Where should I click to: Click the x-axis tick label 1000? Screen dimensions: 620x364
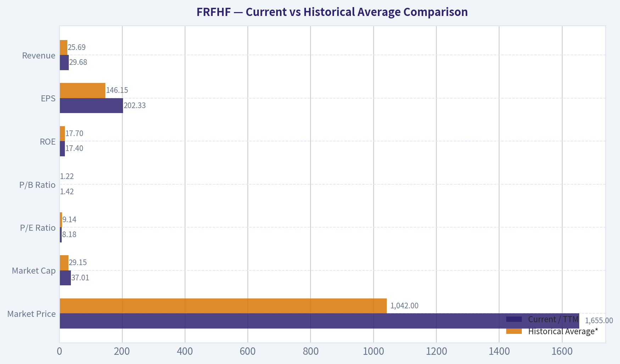(374, 352)
